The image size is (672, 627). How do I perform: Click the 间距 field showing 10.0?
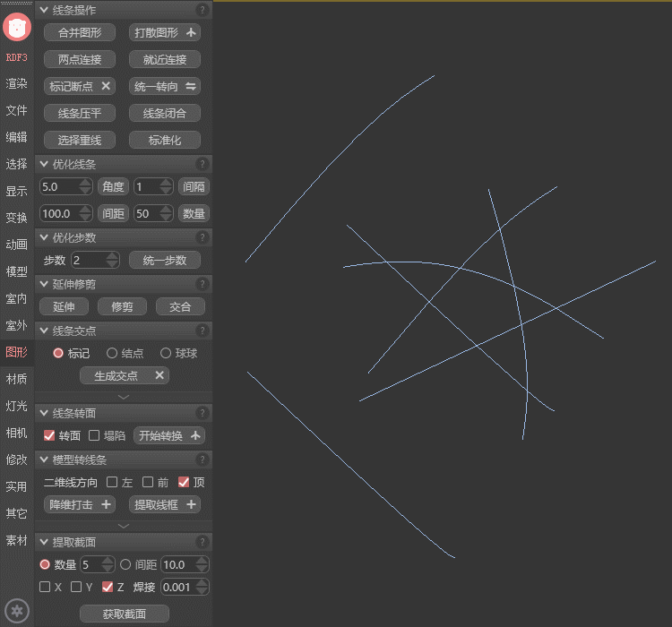coord(185,564)
